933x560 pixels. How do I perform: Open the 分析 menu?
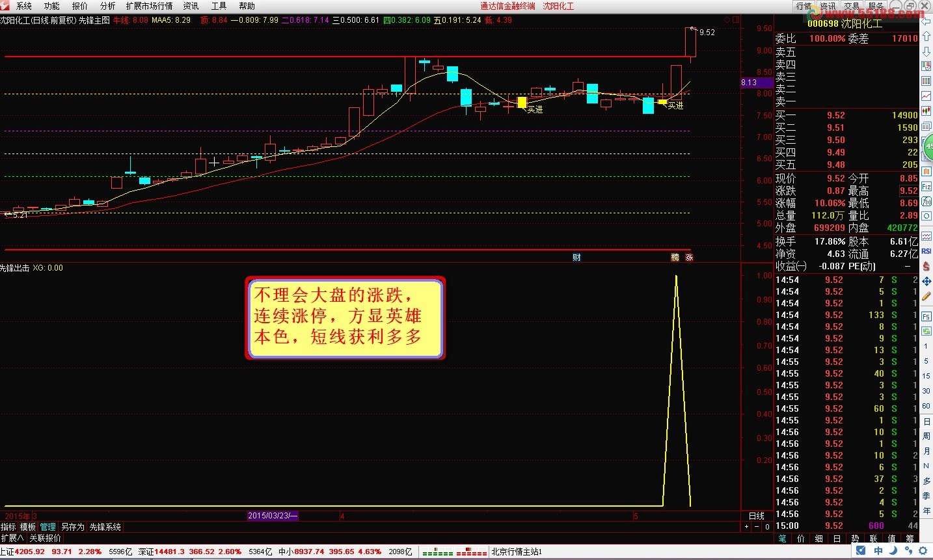[107, 6]
